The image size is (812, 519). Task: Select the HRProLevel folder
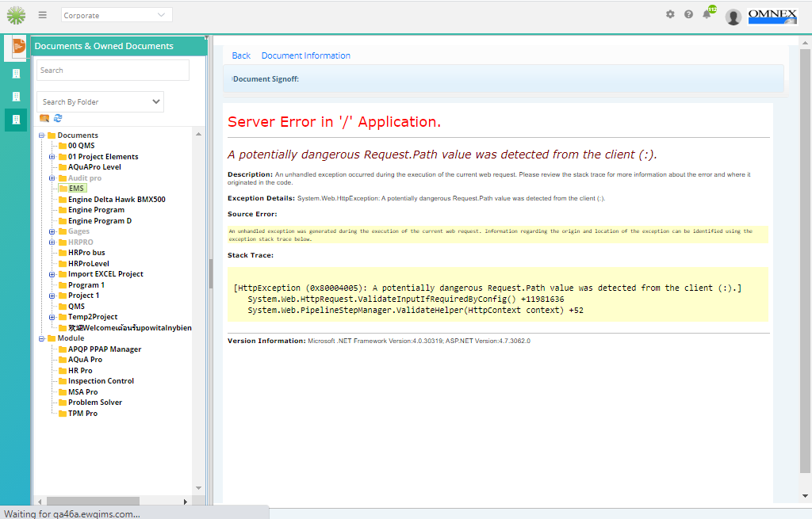pos(89,263)
